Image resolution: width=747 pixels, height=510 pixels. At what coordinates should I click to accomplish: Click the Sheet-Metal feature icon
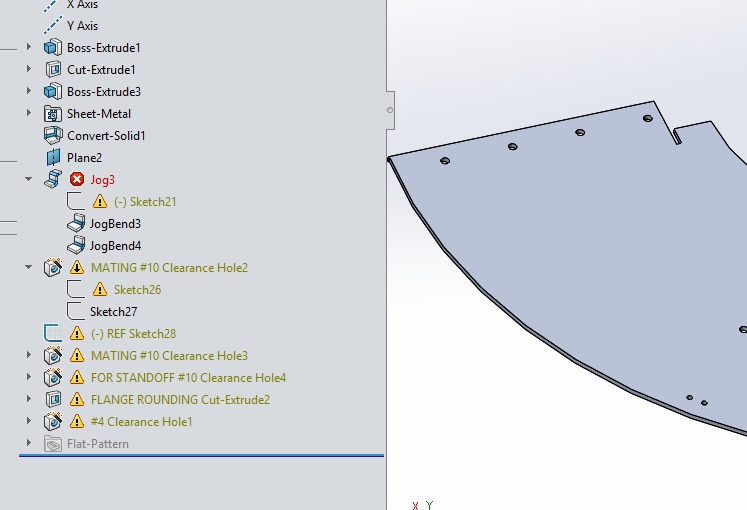(53, 114)
